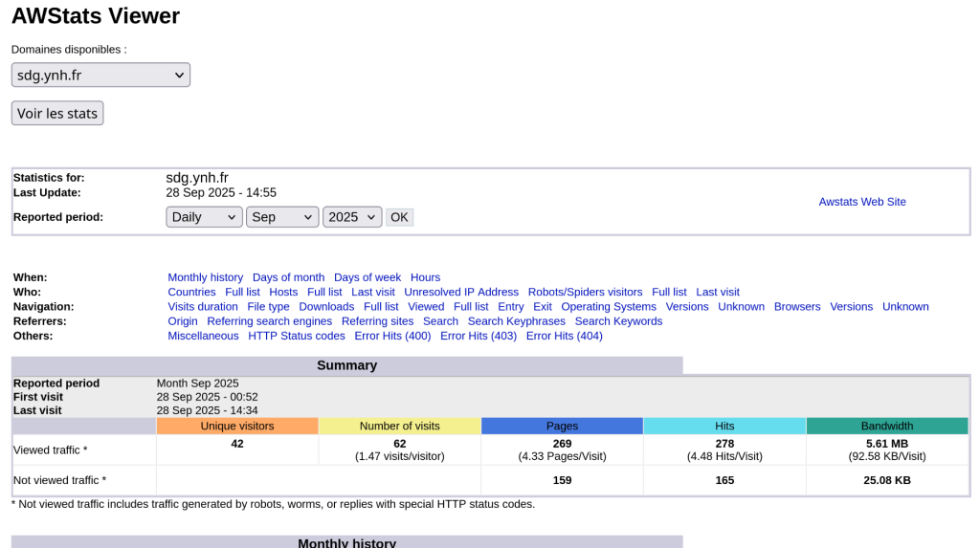Open the Hosts link

(283, 292)
